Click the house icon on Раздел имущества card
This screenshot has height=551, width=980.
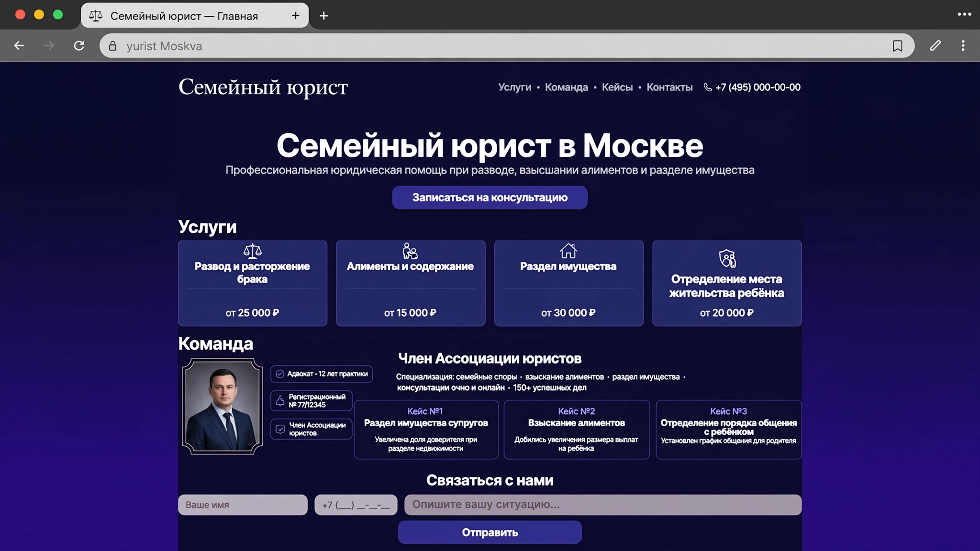coord(568,251)
